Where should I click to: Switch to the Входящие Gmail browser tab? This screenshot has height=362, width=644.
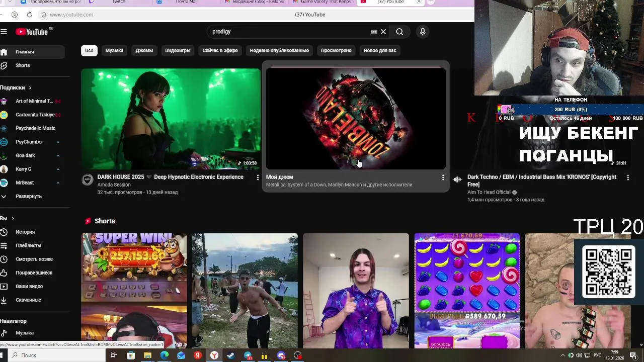tap(255, 2)
